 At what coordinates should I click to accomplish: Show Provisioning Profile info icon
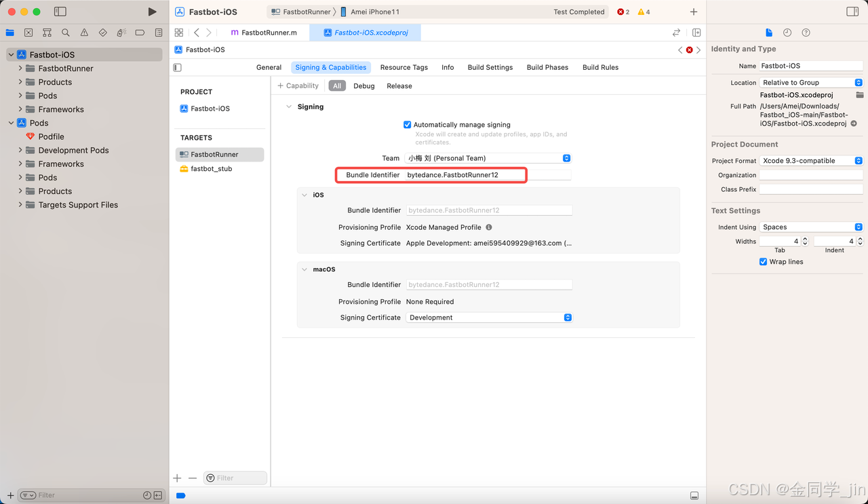tap(489, 227)
